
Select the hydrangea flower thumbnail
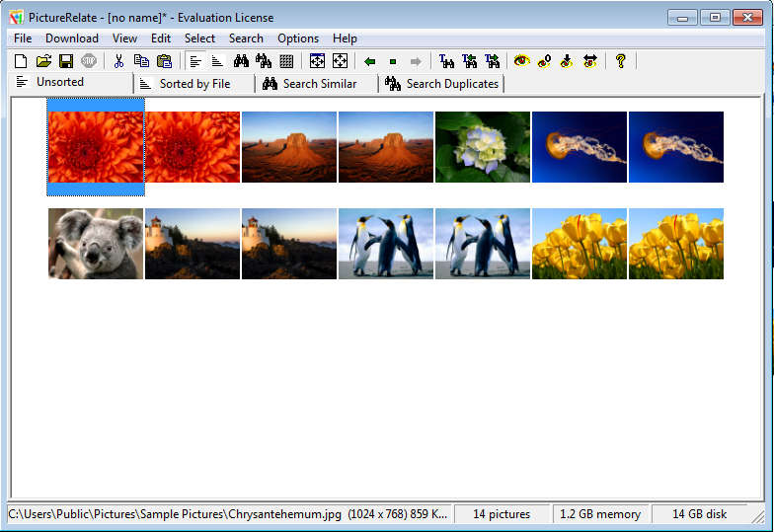click(x=483, y=147)
